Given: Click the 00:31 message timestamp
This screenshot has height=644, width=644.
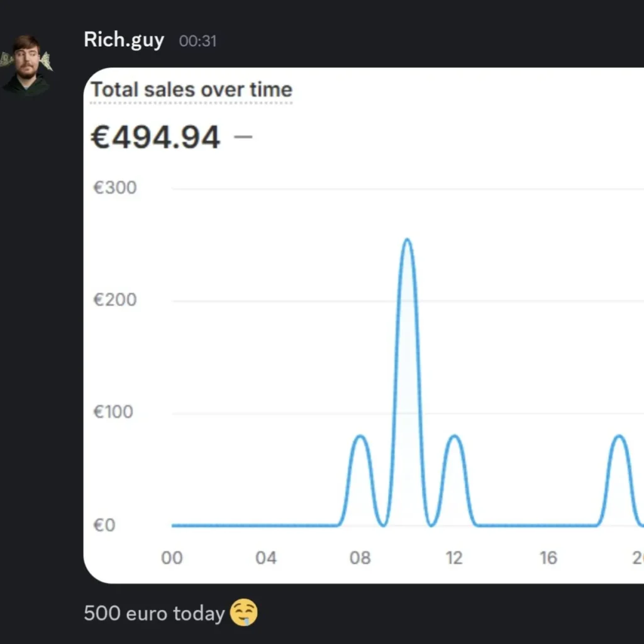Looking at the screenshot, I should coord(197,42).
